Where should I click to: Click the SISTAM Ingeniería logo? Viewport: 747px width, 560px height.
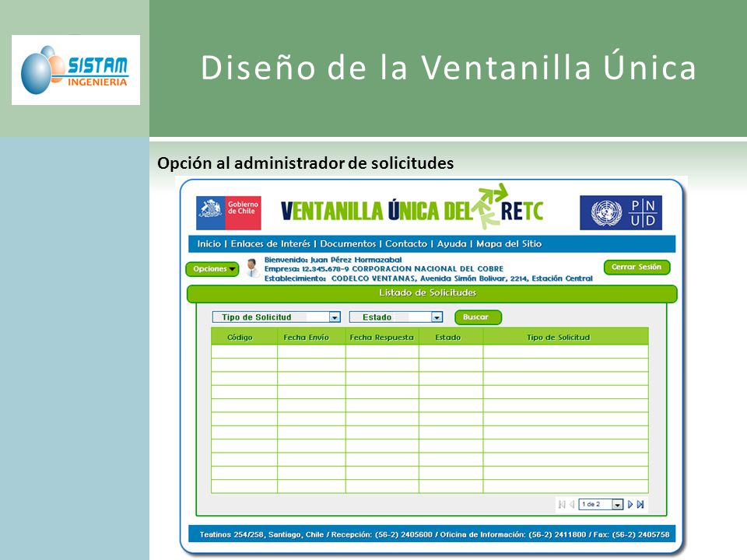coord(75,70)
